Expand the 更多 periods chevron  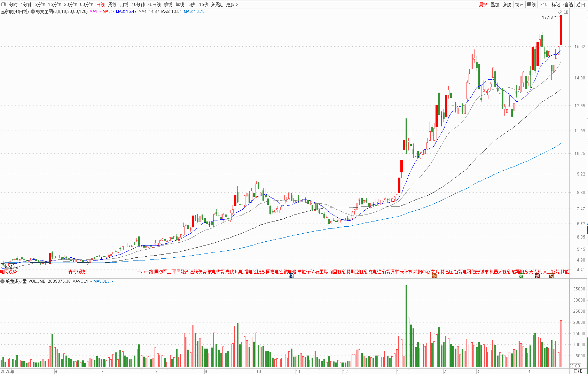tap(237, 5)
